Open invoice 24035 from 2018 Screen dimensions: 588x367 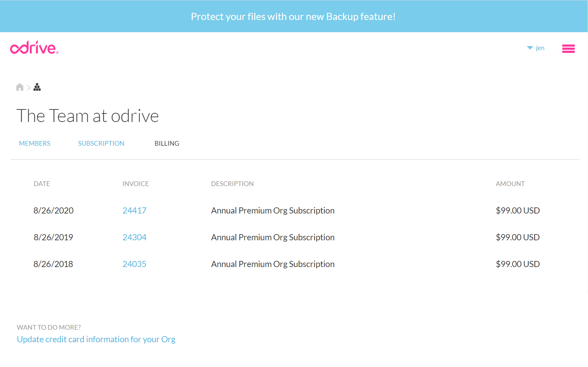134,264
